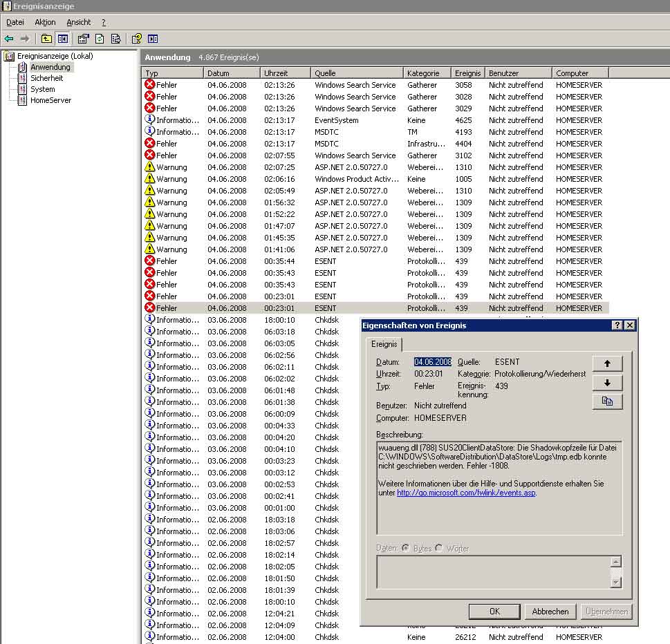
Task: Click the Up one level folder icon
Action: click(x=46, y=39)
